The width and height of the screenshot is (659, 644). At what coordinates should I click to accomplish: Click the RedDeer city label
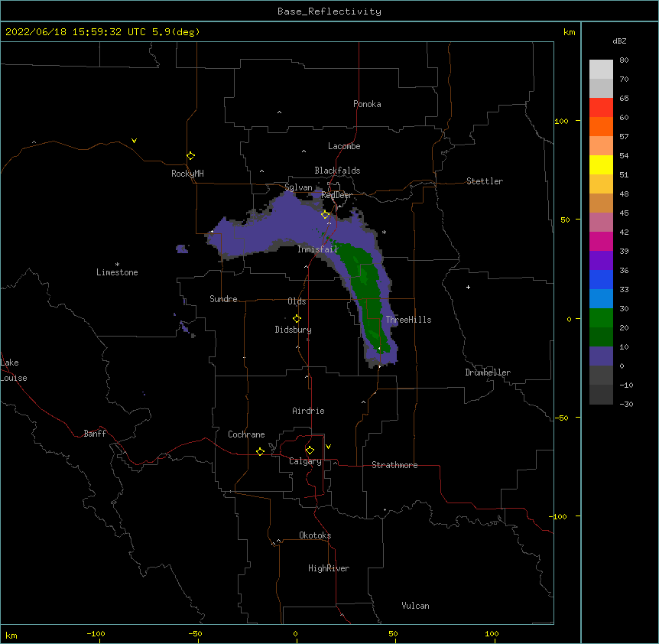[336, 195]
